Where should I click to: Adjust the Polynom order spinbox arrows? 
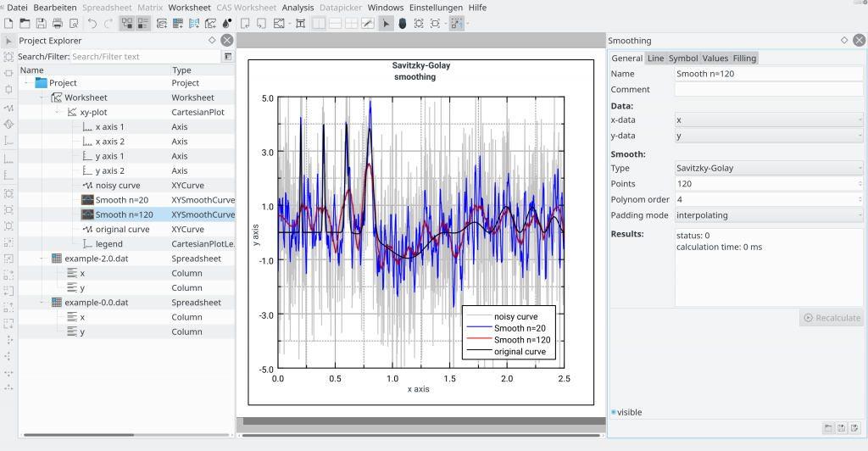[860, 199]
